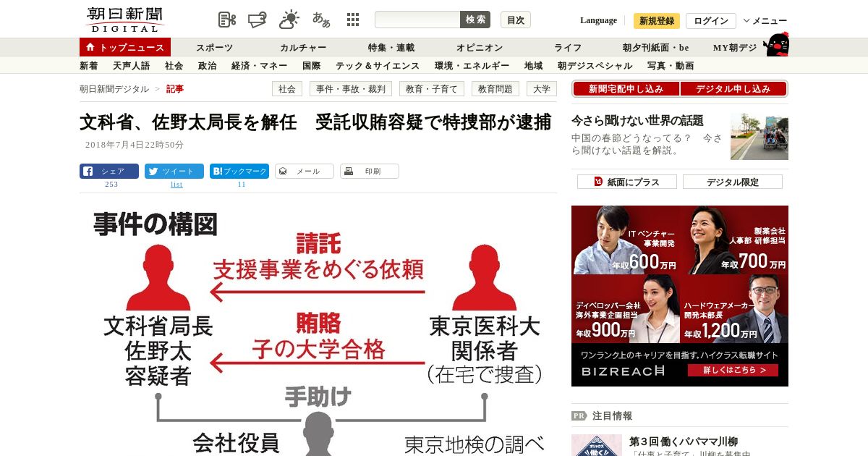
Task: Open the 事件の構図 diagram image
Action: click(318, 329)
